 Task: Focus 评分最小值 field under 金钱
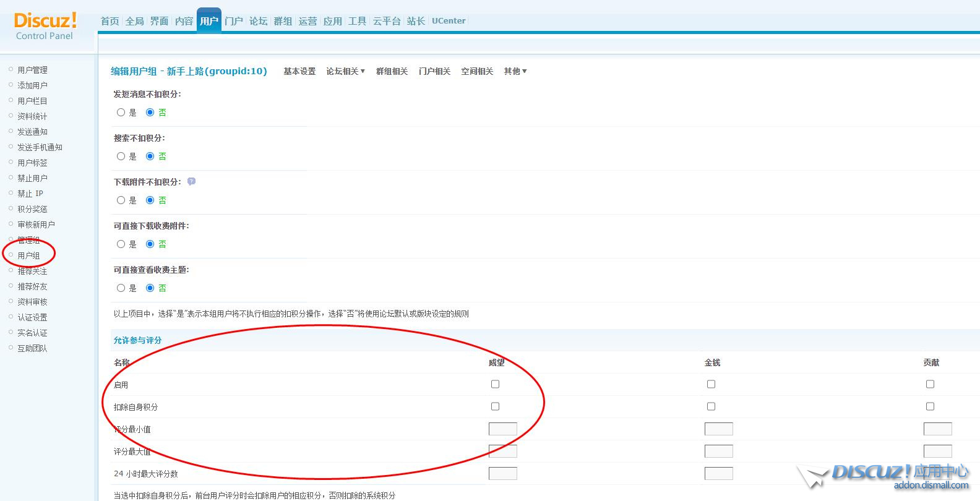(719, 429)
